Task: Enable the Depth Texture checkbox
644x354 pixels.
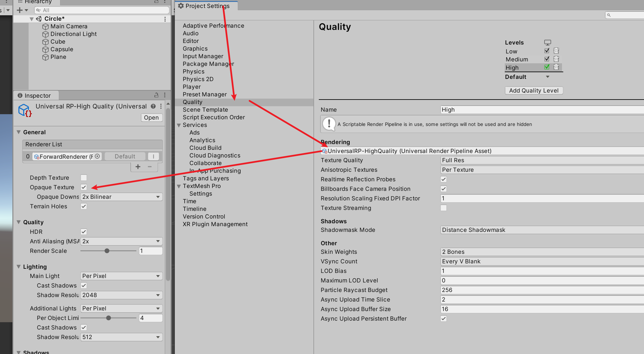Action: coord(84,178)
